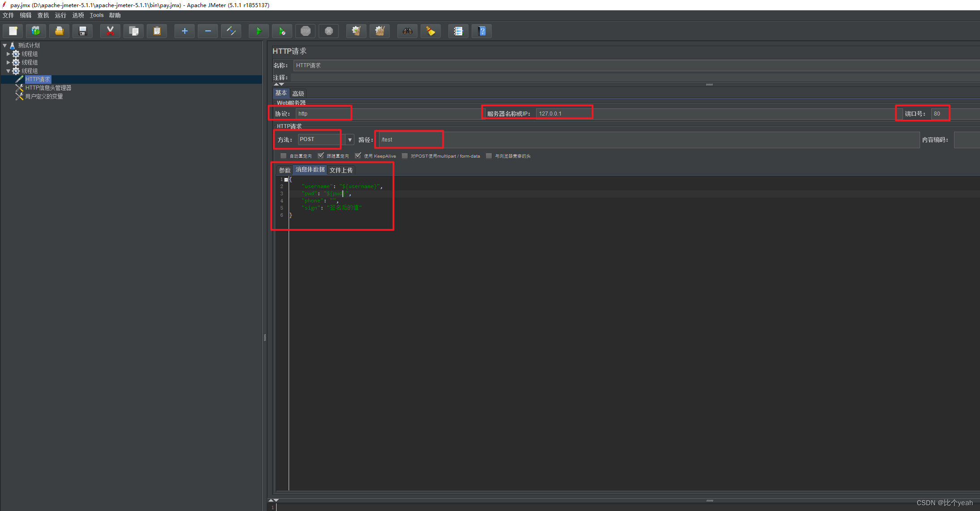
Task: Open Help with the question mark icon
Action: point(482,31)
